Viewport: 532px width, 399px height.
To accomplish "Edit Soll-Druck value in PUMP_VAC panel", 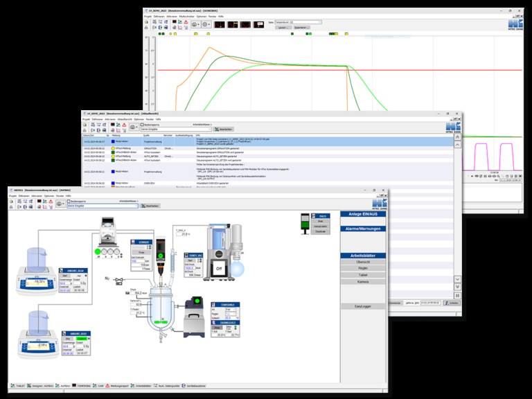I will [x=189, y=268].
